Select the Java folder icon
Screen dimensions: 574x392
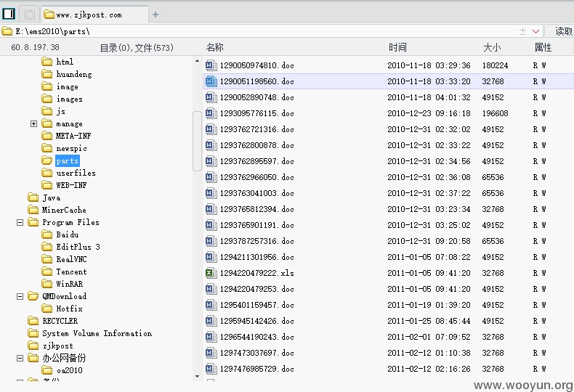(x=33, y=197)
